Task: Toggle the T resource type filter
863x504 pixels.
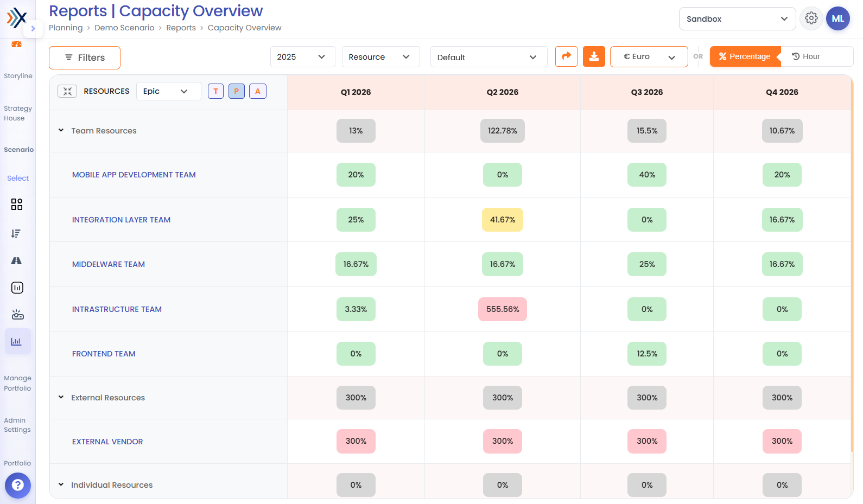Action: (x=215, y=91)
